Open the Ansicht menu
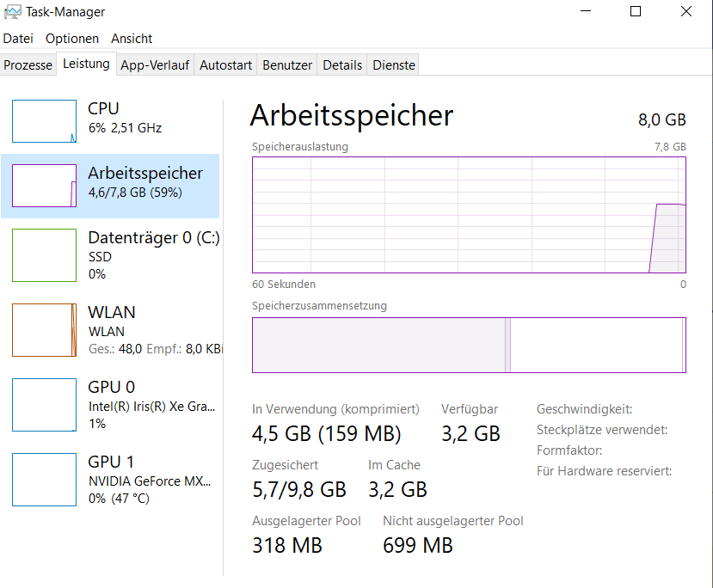 coord(132,39)
